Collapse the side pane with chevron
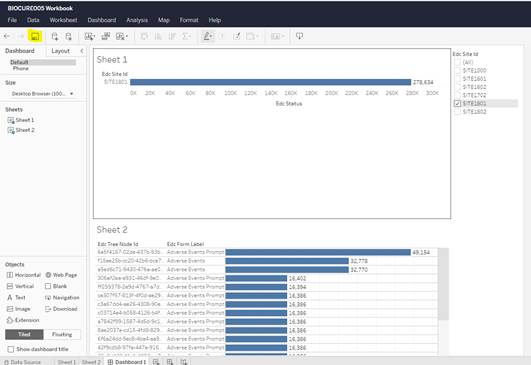The height and width of the screenshot is (365, 531). (x=82, y=51)
